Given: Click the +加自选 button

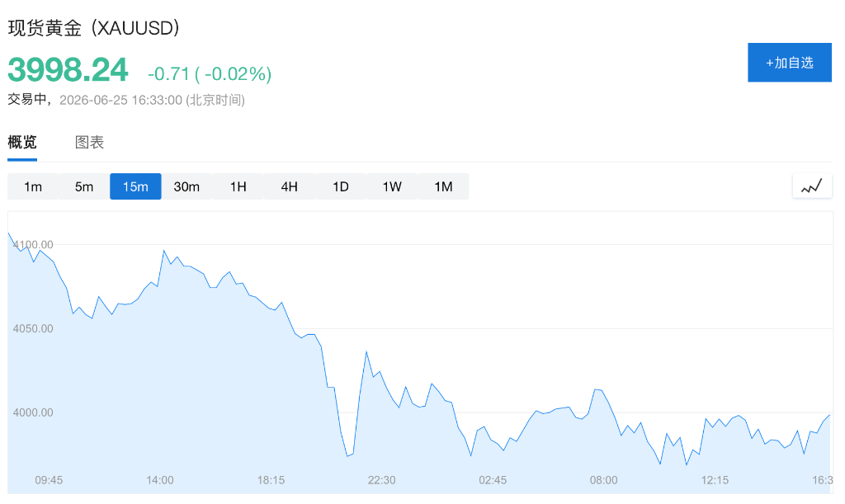Looking at the screenshot, I should pos(790,63).
